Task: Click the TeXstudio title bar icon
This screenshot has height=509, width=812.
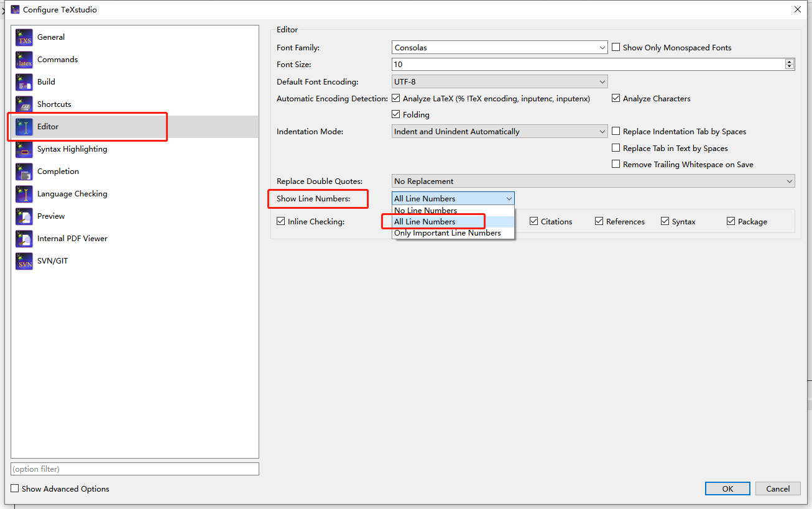Action: coord(15,9)
